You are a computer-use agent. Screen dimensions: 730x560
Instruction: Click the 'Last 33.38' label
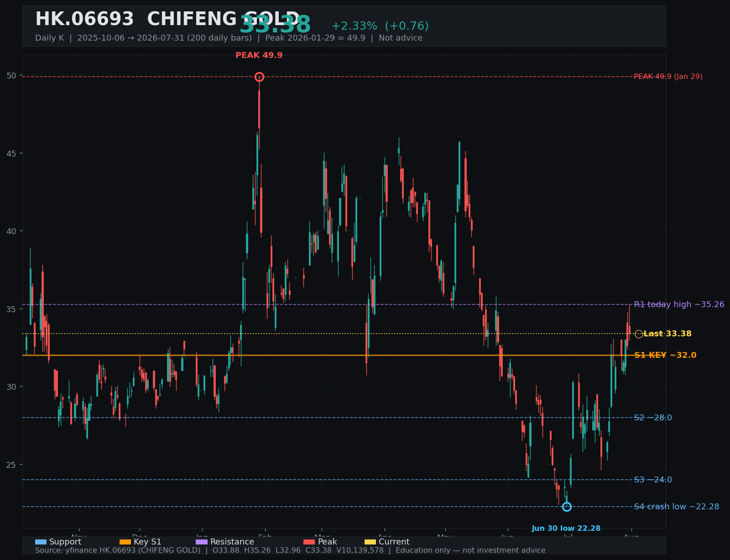tap(667, 334)
